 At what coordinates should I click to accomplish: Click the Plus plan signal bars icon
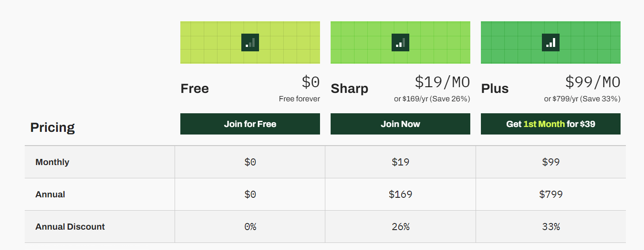coord(551,42)
